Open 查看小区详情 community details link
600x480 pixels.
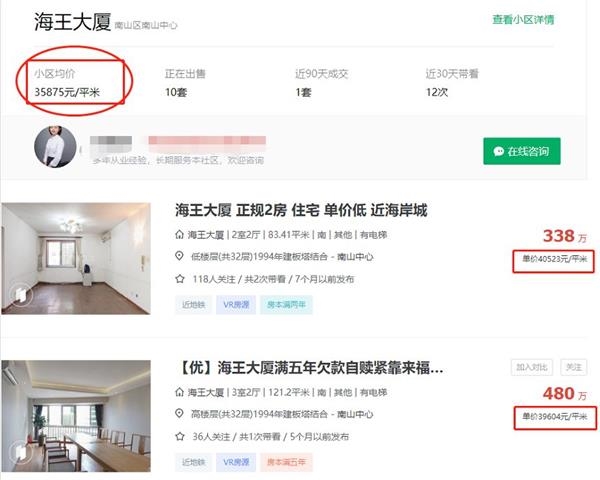point(522,20)
